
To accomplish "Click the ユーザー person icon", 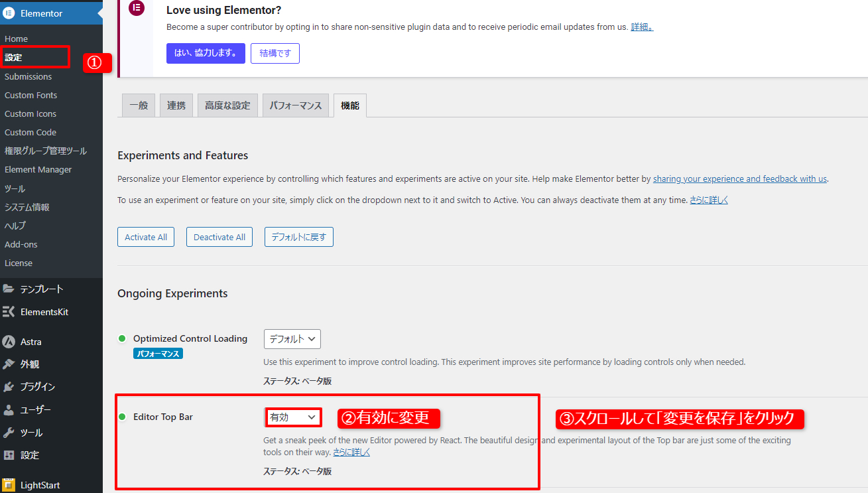I will (9, 409).
